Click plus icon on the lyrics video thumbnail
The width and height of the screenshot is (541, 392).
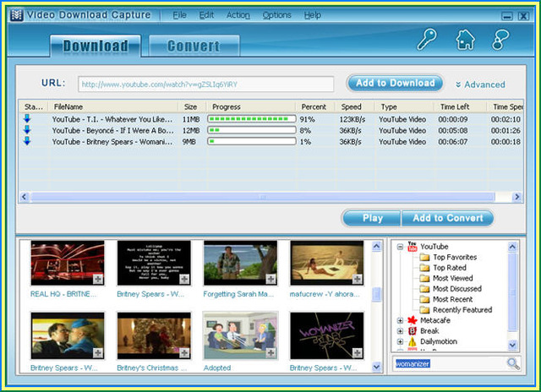pos(184,279)
